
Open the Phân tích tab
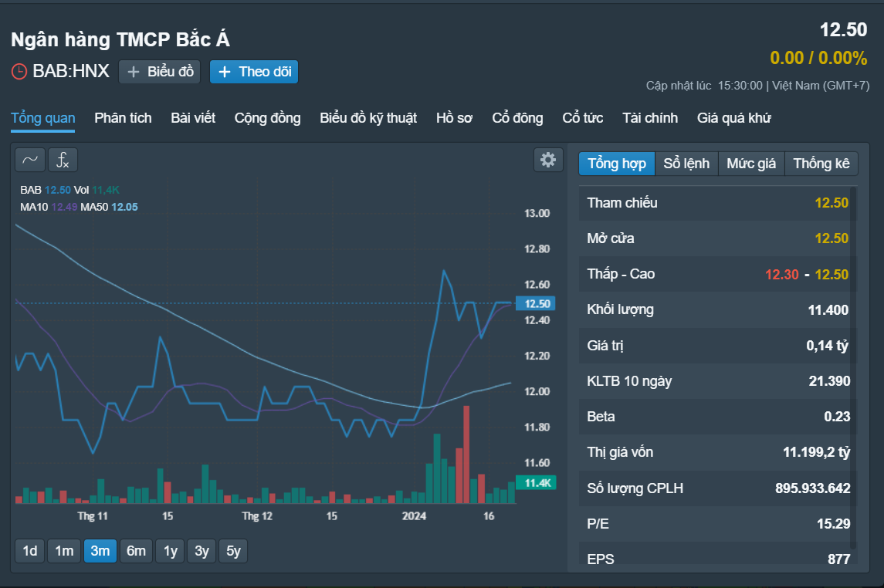tap(123, 118)
